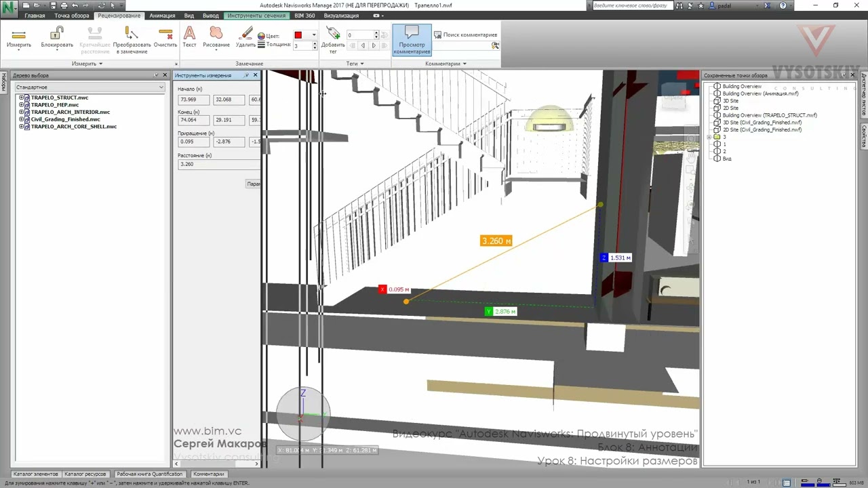868x488 pixels.
Task: Click the ViewCube navigation sphere
Action: point(302,412)
